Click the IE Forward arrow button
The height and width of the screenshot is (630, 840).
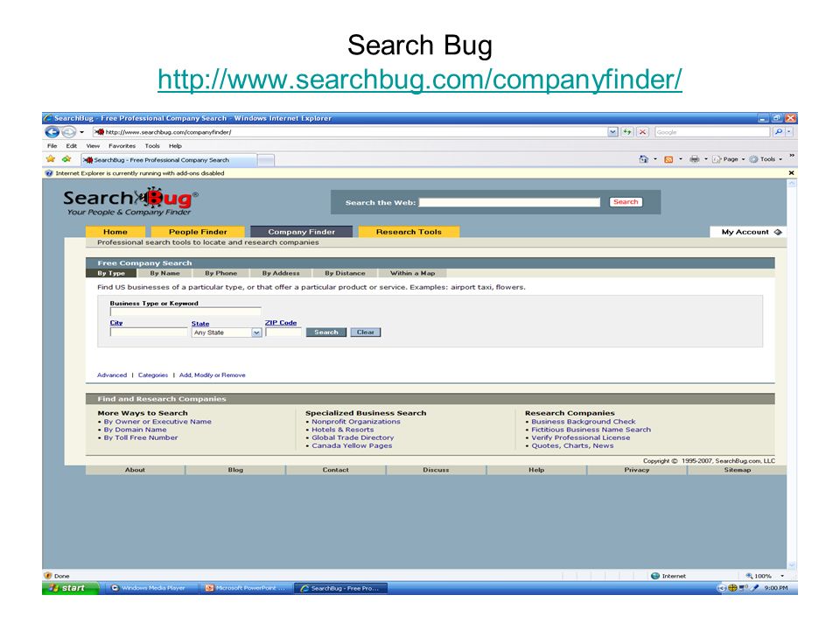pos(68,132)
